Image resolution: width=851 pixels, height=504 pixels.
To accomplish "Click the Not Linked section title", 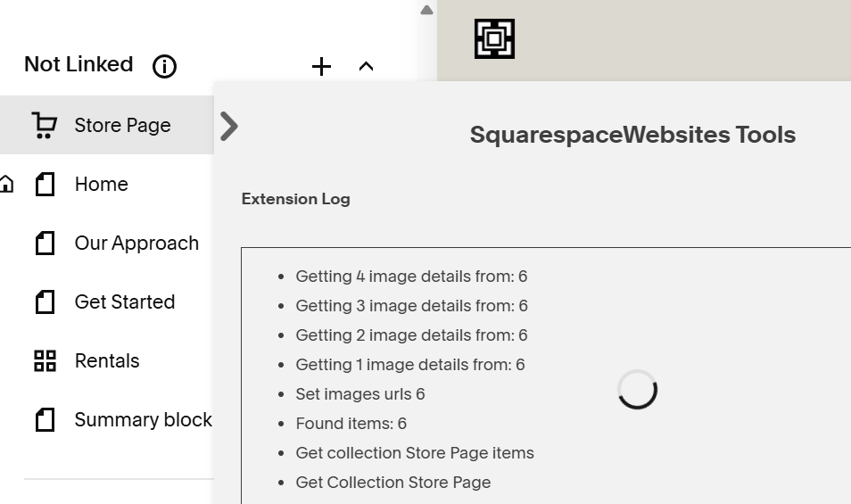I will (78, 64).
